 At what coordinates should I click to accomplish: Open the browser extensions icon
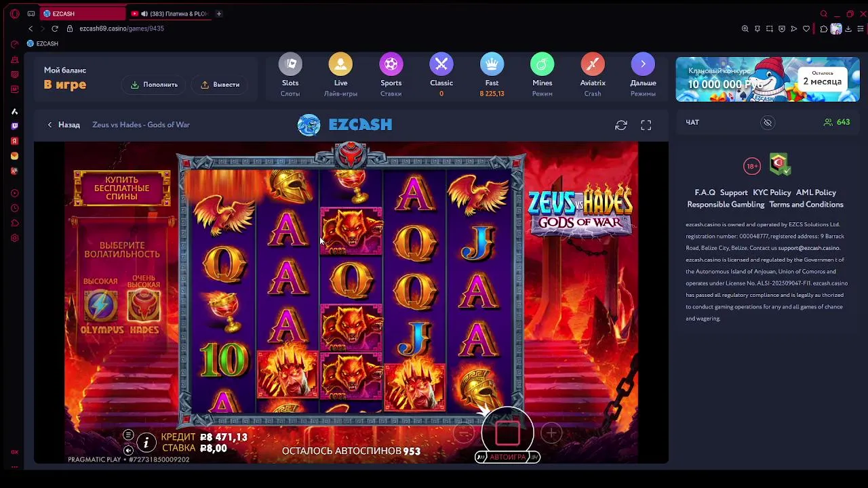click(x=823, y=28)
